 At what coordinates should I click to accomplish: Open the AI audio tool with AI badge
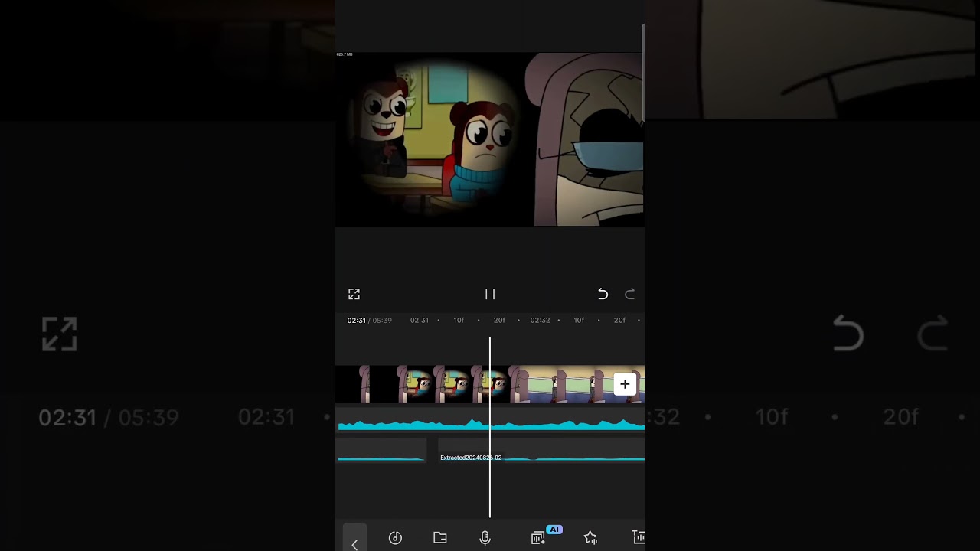coord(539,538)
